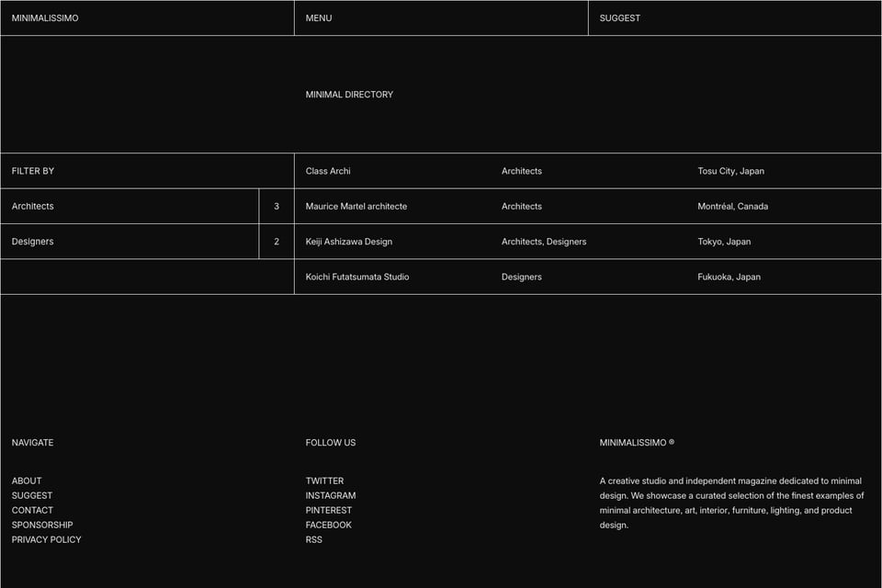
Task: Open the CONTACT footer link
Action: (32, 510)
